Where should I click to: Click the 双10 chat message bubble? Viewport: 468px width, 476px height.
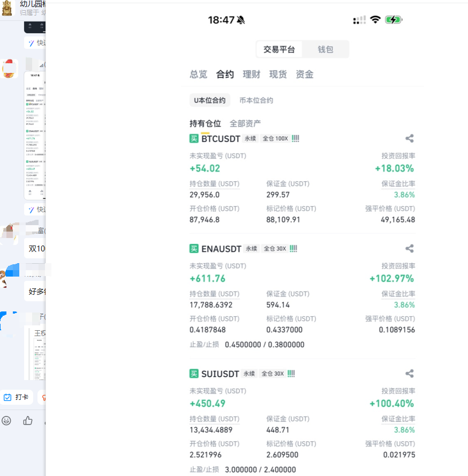(35, 249)
